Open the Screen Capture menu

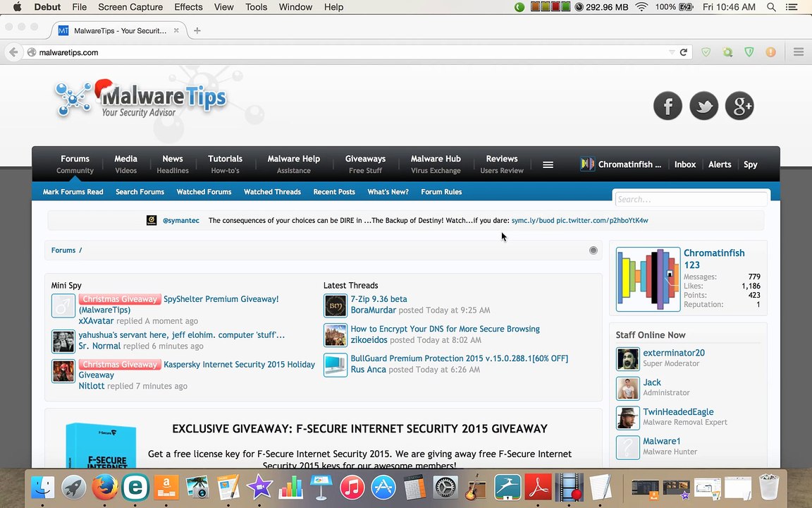(x=130, y=7)
